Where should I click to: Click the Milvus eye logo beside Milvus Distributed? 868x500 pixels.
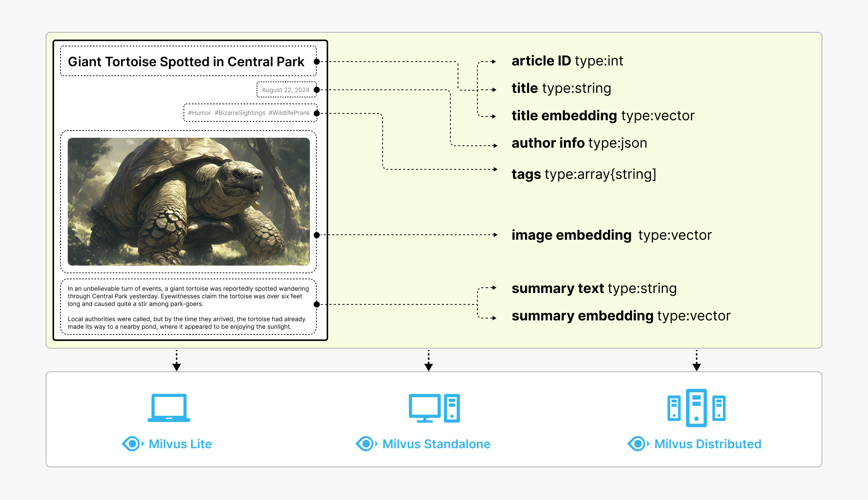[x=638, y=444]
